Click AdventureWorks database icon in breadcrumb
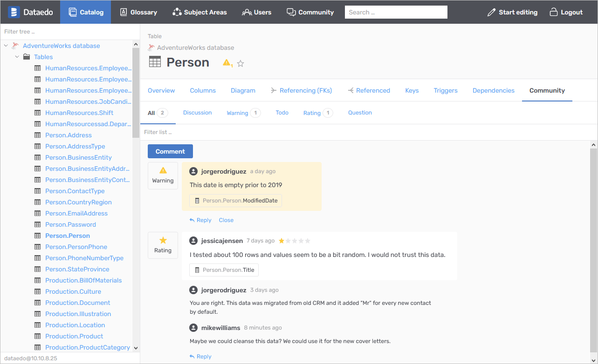598x364 pixels. click(x=151, y=47)
